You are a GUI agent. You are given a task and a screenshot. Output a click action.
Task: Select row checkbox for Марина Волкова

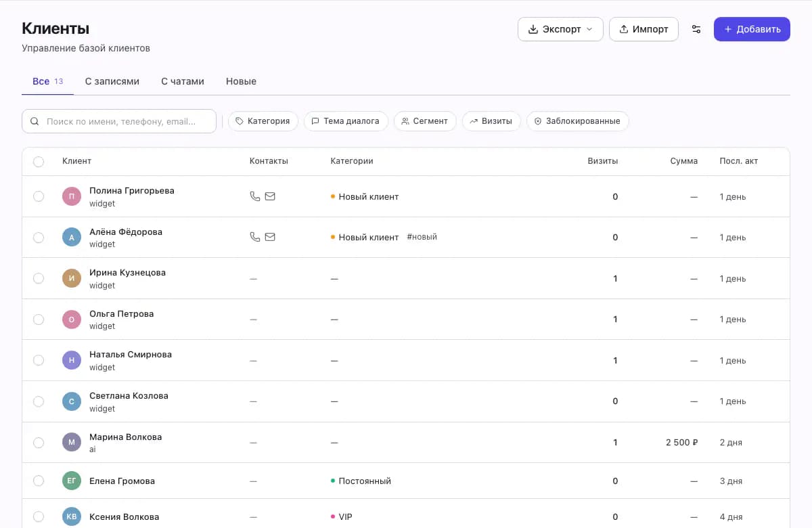[x=39, y=442]
